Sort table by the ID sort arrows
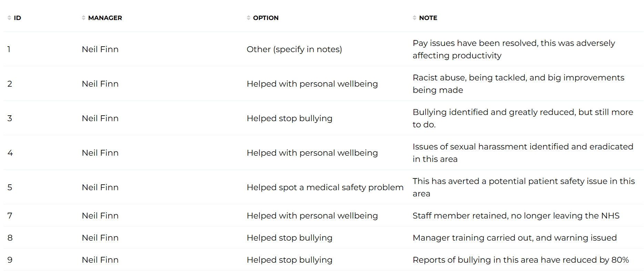Image resolution: width=644 pixels, height=272 pixels. pos(9,18)
